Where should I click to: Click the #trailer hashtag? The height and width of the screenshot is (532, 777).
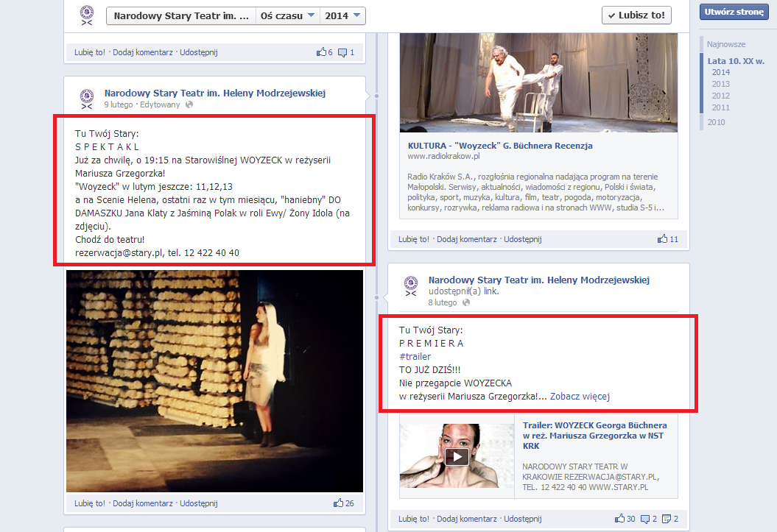pos(415,357)
